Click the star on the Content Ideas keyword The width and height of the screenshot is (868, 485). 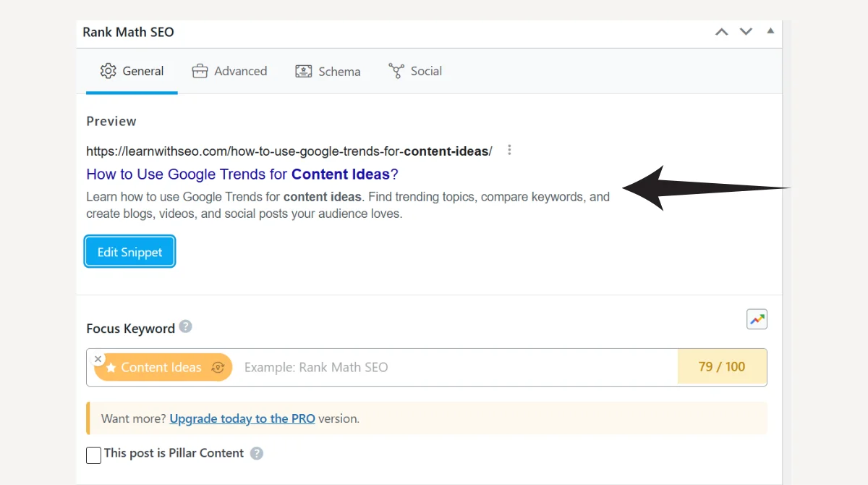111,367
